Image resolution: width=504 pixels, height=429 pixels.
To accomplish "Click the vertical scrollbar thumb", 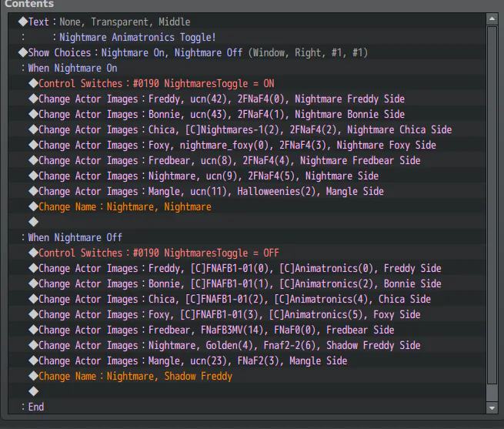I will click(x=492, y=206).
